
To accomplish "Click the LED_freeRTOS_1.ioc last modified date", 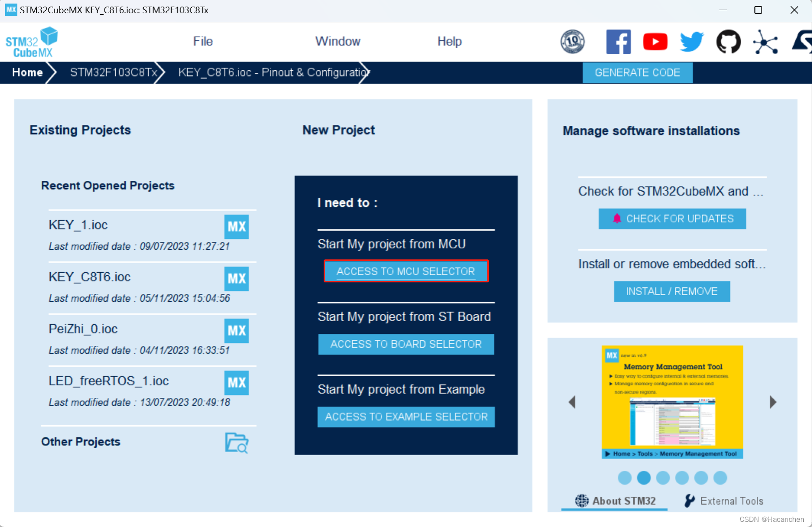I will [139, 402].
